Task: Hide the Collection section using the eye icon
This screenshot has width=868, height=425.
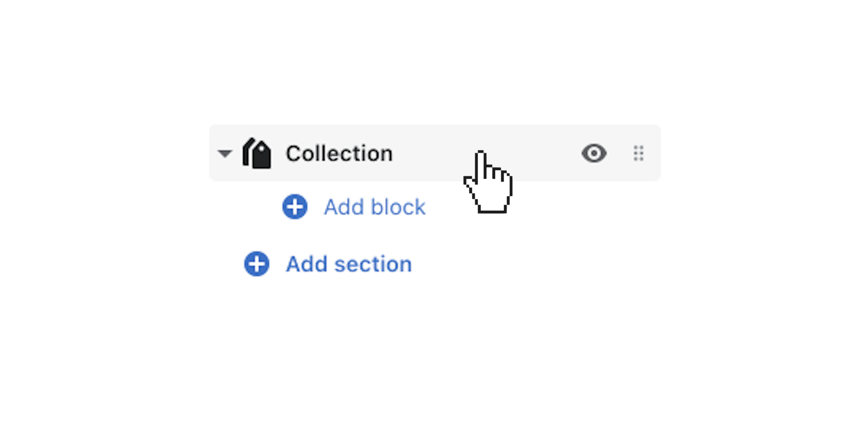Action: [594, 153]
